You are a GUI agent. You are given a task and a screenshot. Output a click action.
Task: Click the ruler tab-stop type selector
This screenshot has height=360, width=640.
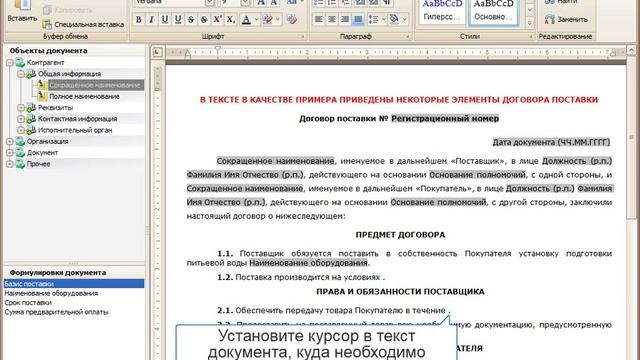(x=157, y=52)
